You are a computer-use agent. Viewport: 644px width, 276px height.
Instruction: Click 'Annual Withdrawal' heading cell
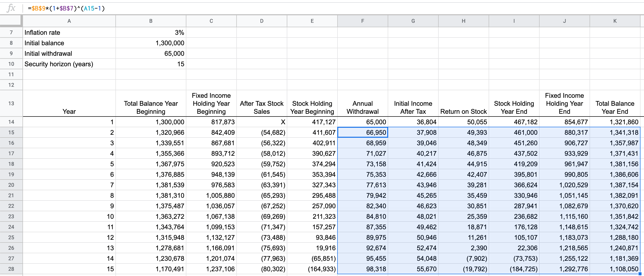point(363,103)
